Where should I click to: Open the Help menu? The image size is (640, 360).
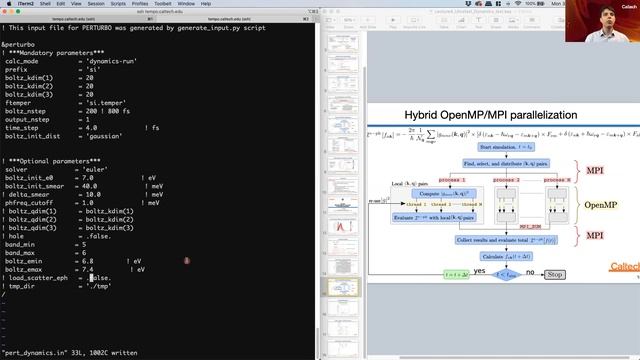click(x=206, y=4)
